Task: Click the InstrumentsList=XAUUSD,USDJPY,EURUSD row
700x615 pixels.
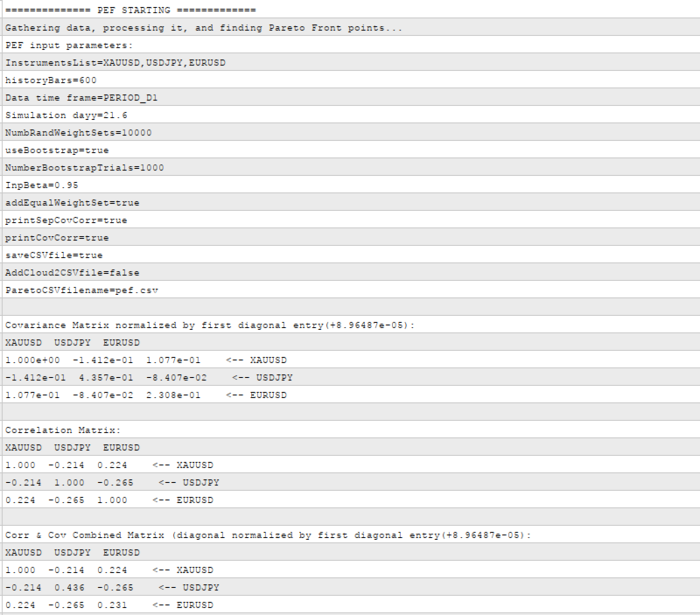Action: coord(351,62)
